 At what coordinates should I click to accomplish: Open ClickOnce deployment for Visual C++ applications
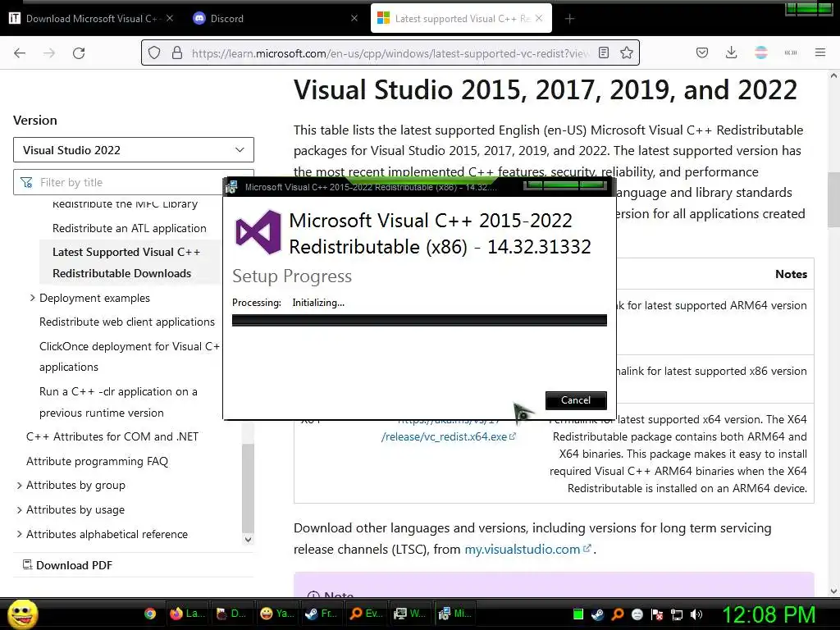pos(130,357)
